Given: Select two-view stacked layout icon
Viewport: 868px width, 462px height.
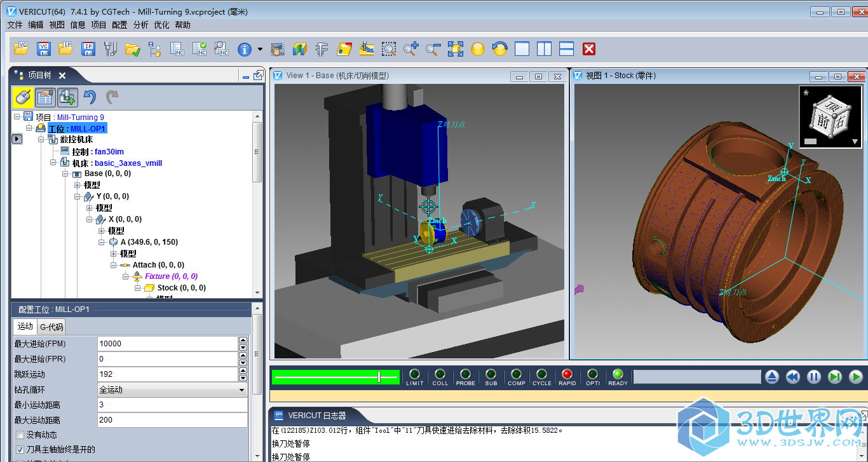Looking at the screenshot, I should coord(566,48).
